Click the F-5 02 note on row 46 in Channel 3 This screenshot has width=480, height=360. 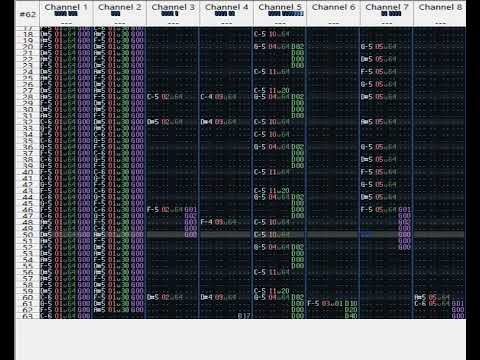pyautogui.click(x=165, y=210)
